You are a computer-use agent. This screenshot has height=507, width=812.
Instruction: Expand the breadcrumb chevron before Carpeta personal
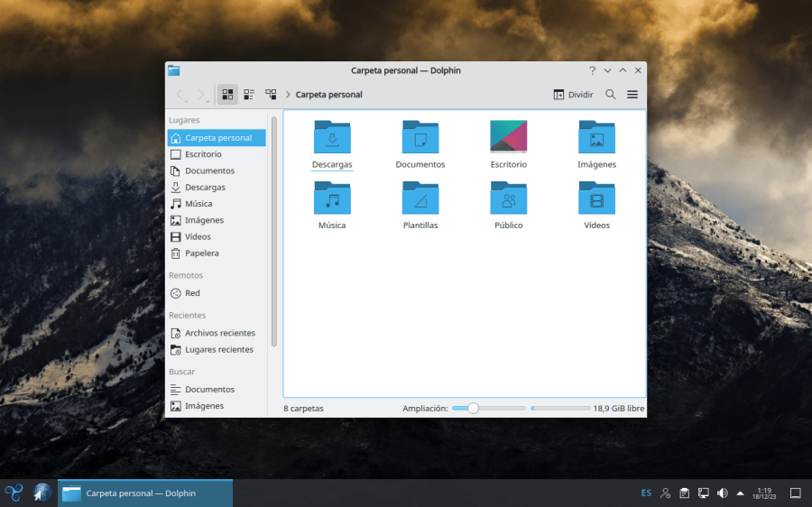point(288,95)
